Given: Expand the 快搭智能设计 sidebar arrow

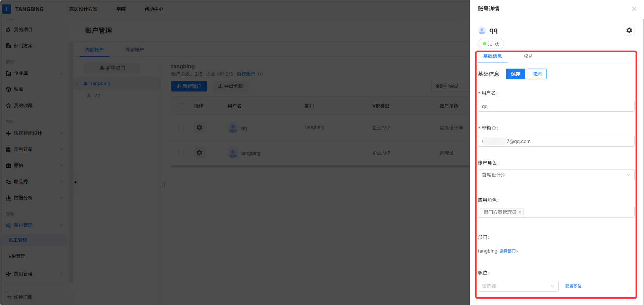Looking at the screenshot, I should pos(62,133).
